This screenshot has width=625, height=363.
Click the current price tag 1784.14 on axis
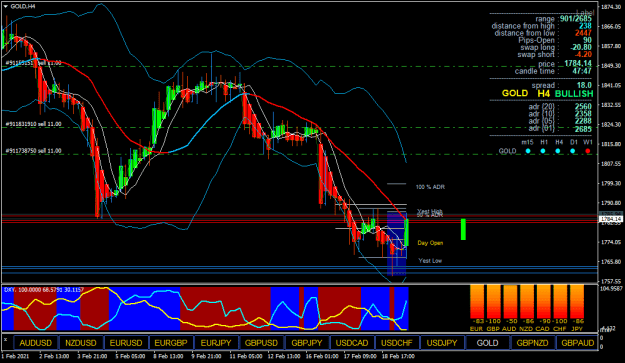[611, 219]
